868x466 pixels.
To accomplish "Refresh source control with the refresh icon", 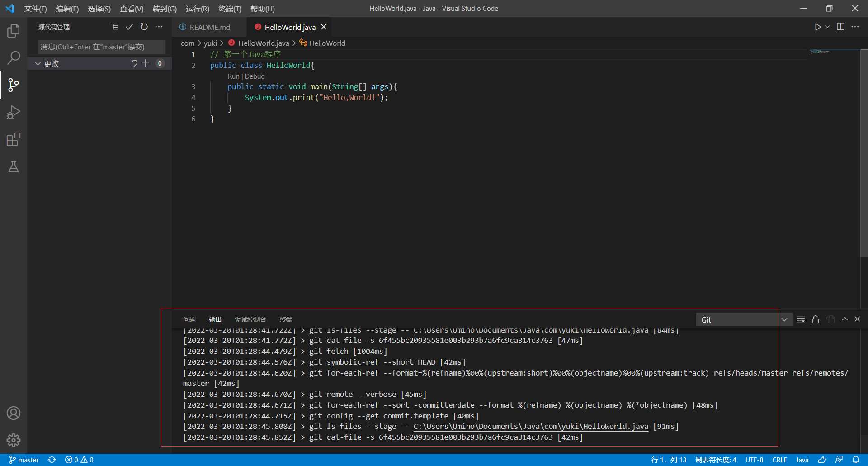I will (x=144, y=27).
